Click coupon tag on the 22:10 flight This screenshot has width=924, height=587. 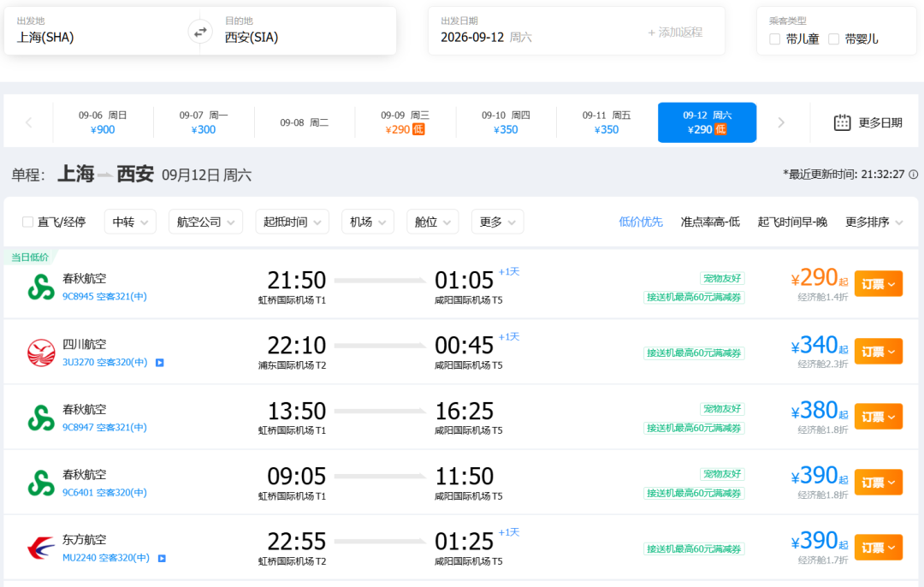point(694,353)
